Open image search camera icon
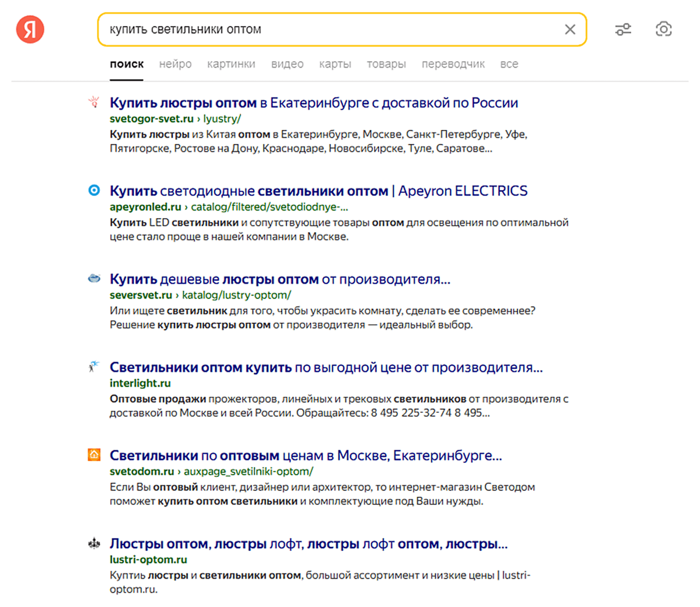Image resolution: width=700 pixels, height=607 pixels. [663, 29]
